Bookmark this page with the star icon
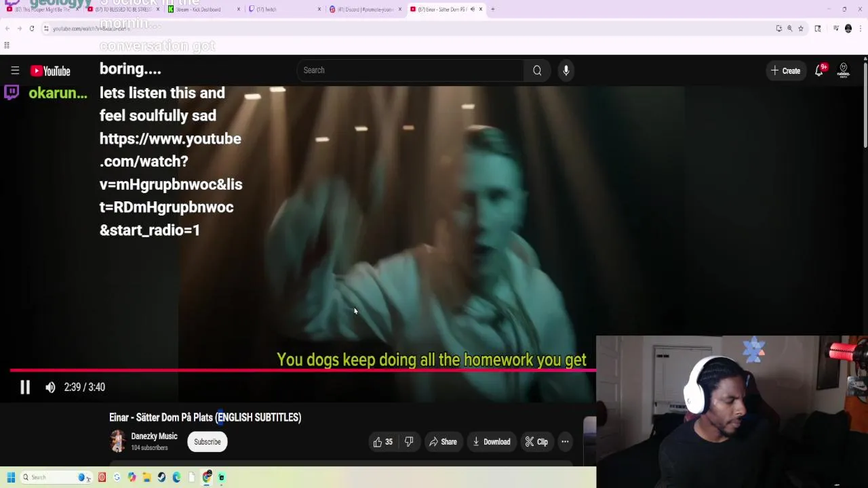Viewport: 868px width, 488px height. click(x=801, y=28)
